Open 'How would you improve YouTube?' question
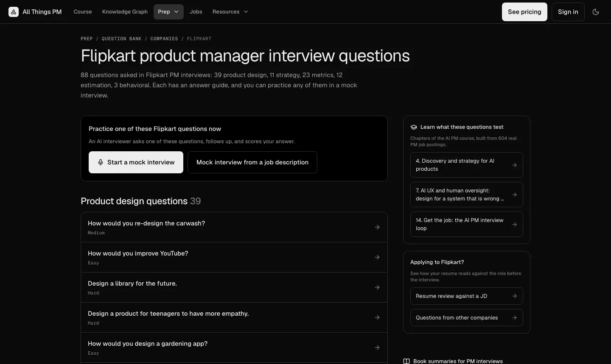 (x=234, y=257)
